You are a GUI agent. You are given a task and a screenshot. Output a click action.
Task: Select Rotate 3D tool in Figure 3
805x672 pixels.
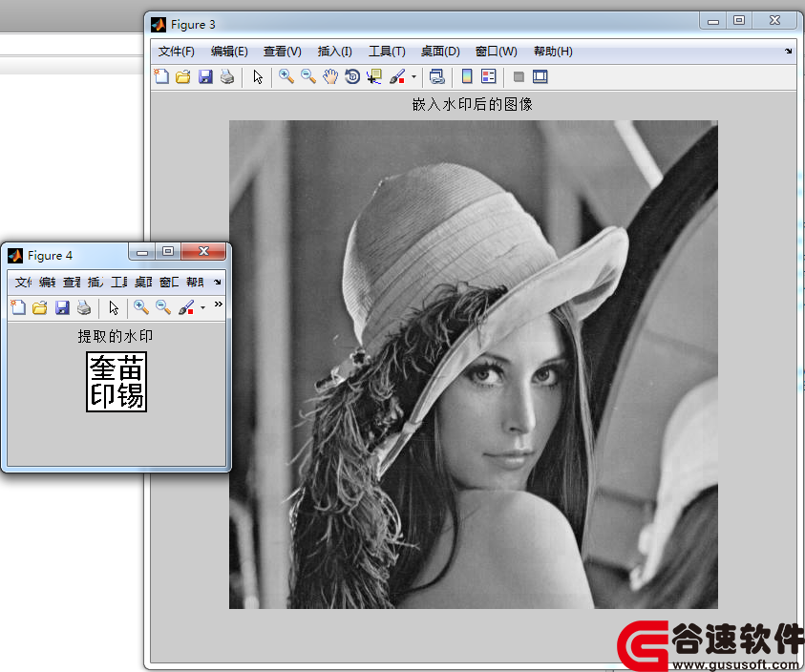click(x=352, y=76)
